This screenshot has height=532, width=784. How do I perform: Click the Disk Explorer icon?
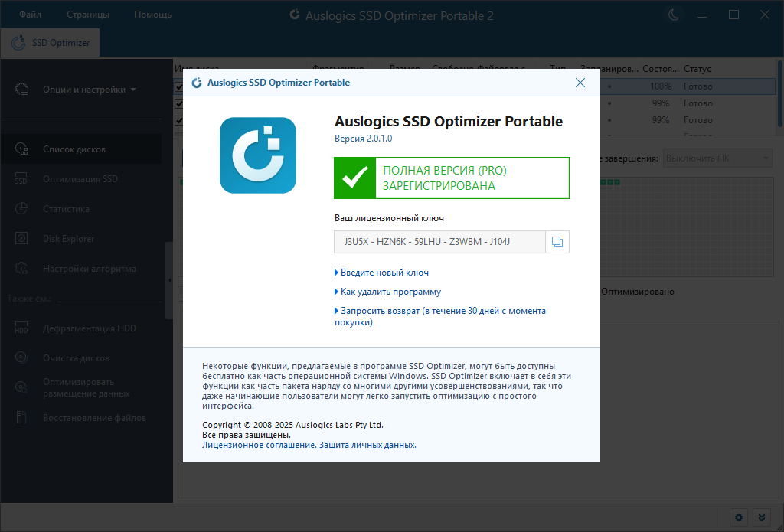click(x=21, y=239)
